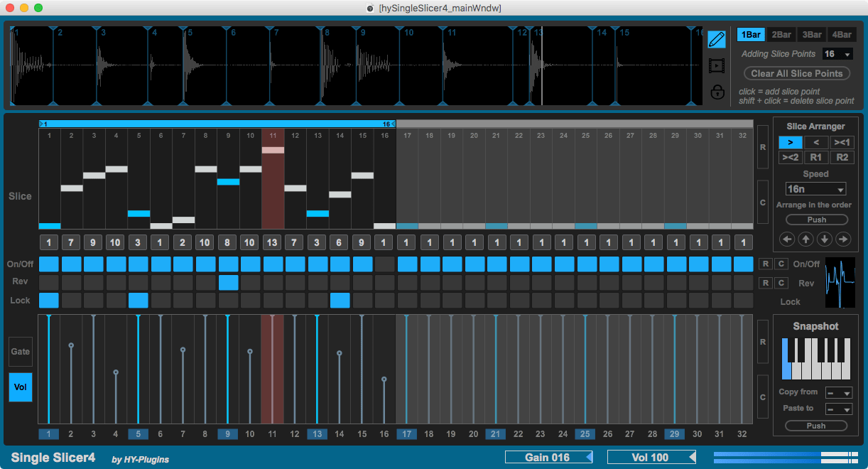
Task: Adjust the Gain 016 slider
Action: pos(548,457)
